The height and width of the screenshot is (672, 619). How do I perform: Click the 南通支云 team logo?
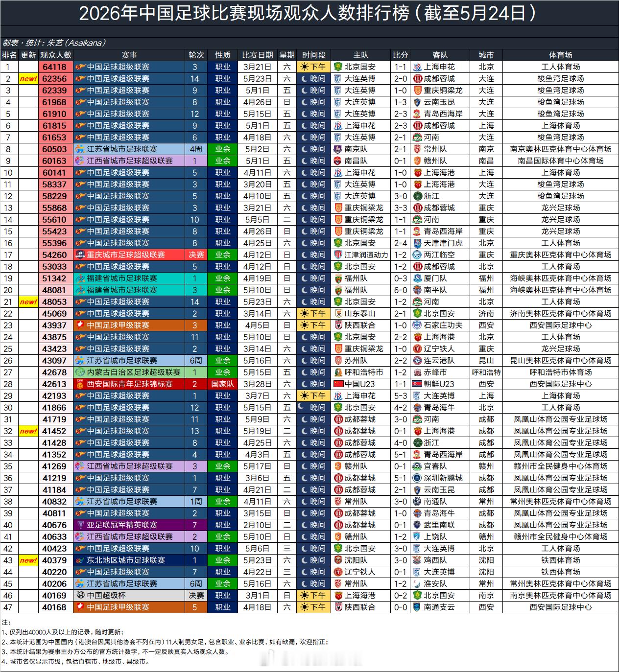point(417,607)
